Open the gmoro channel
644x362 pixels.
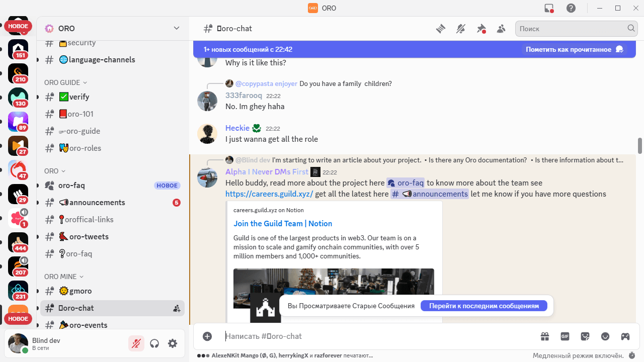pos(112,291)
